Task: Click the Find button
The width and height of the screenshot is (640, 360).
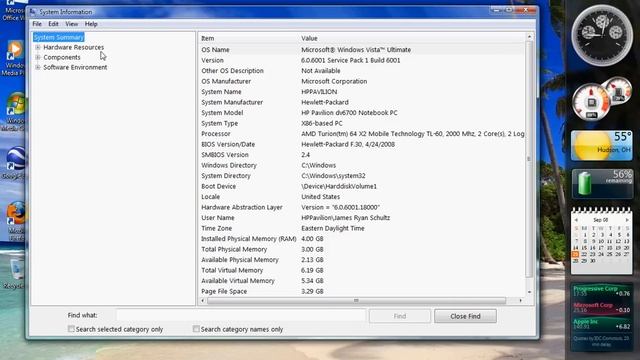Action: pyautogui.click(x=400, y=316)
